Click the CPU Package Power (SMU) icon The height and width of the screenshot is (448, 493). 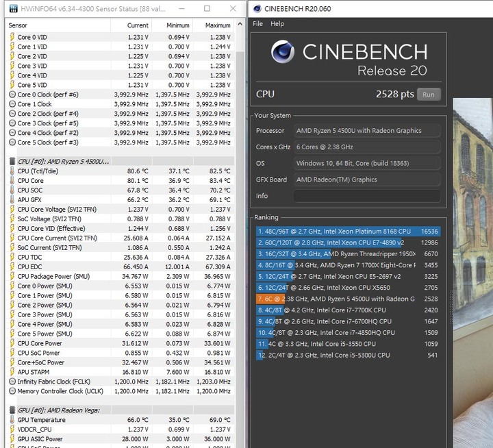click(x=12, y=276)
